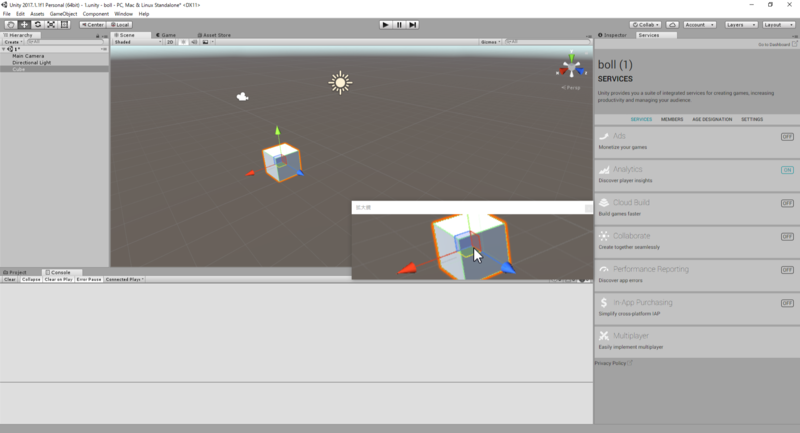Toggle the Hierarchy panel lock icon
The image size is (800, 433).
pyautogui.click(x=97, y=36)
